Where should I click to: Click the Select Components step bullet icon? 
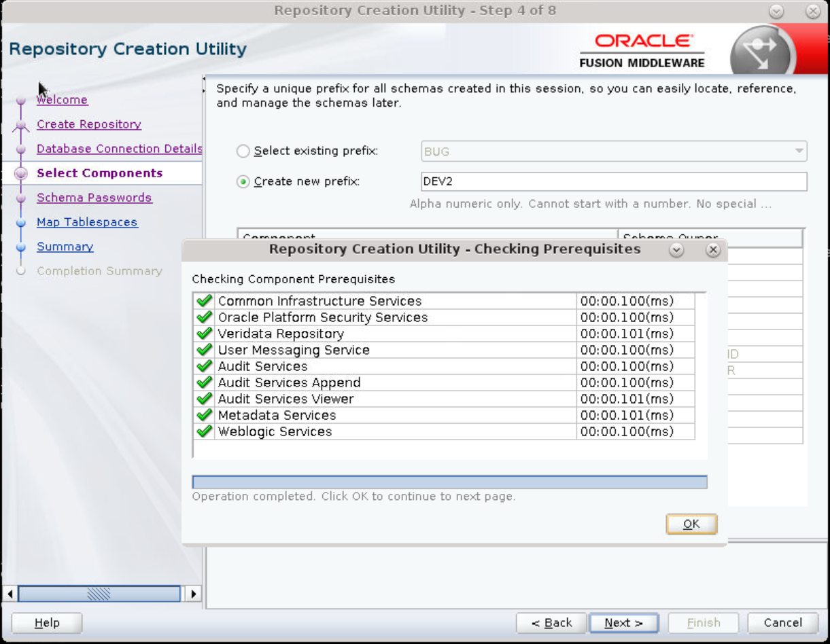click(21, 173)
